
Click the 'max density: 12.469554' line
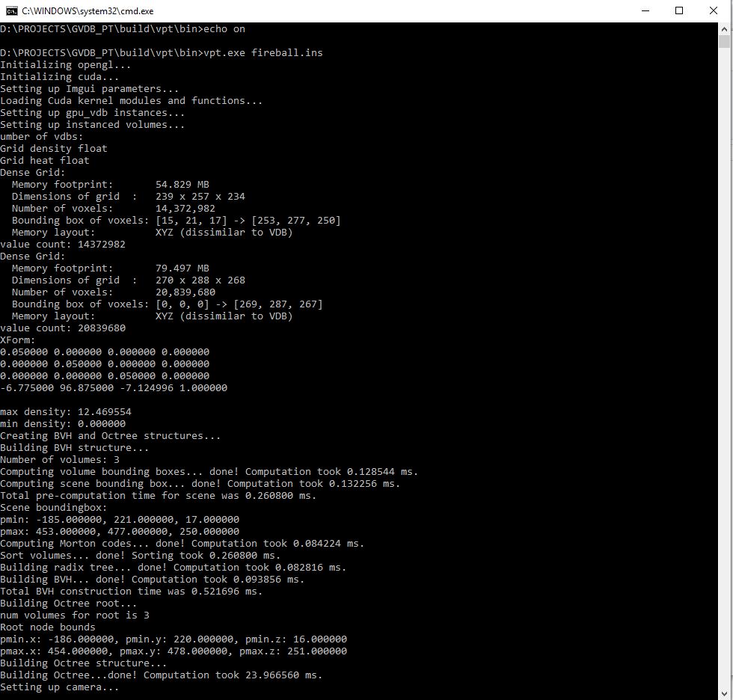pos(66,412)
